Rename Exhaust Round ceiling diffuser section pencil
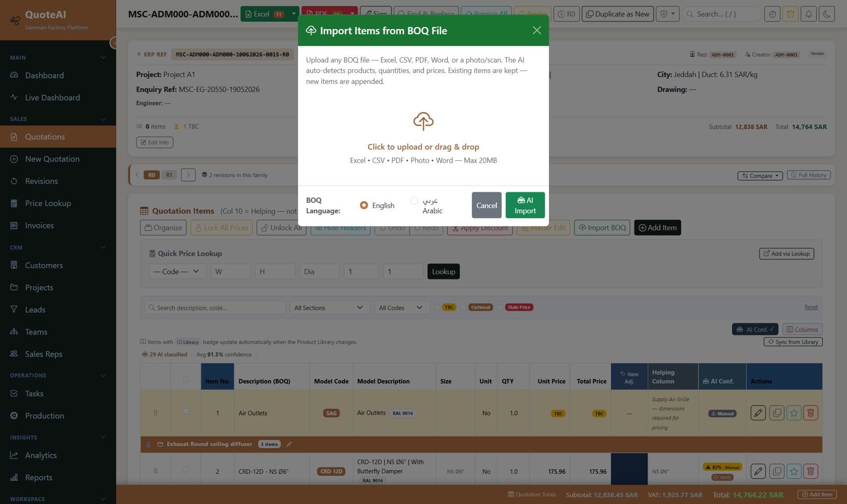 coord(289,444)
